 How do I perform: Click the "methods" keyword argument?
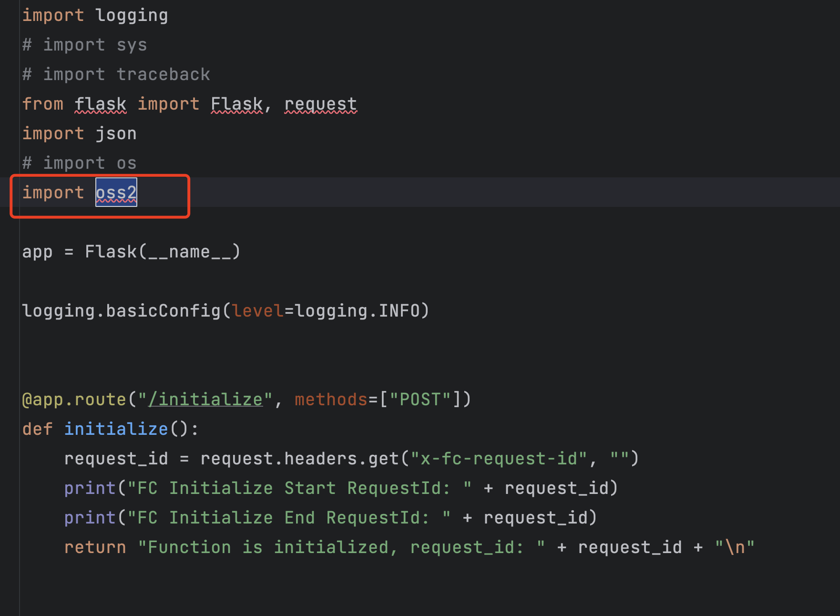[331, 400]
